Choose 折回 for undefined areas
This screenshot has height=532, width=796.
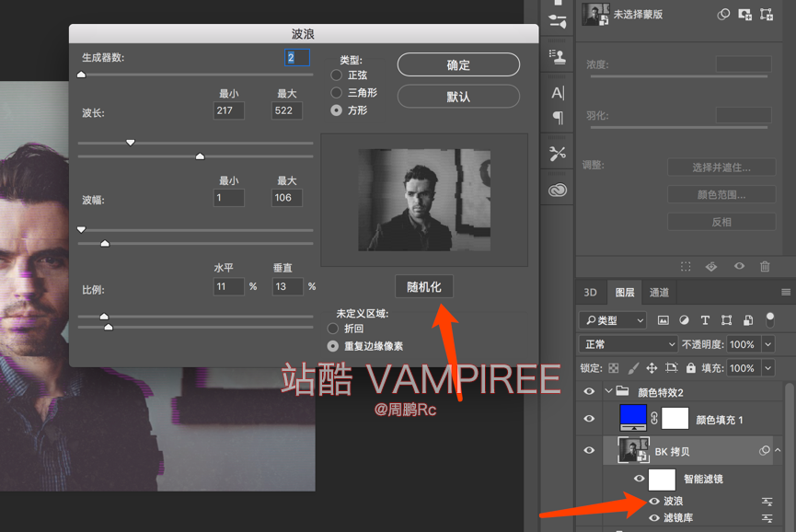coord(332,329)
